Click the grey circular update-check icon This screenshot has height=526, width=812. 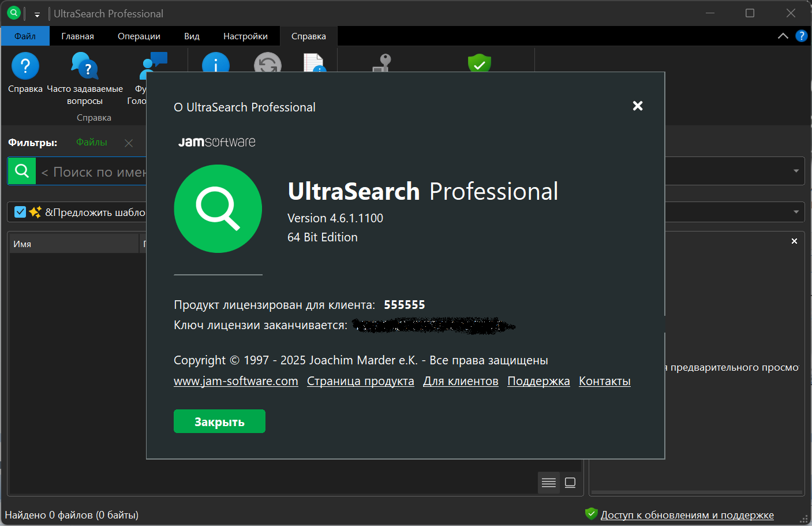tap(268, 62)
